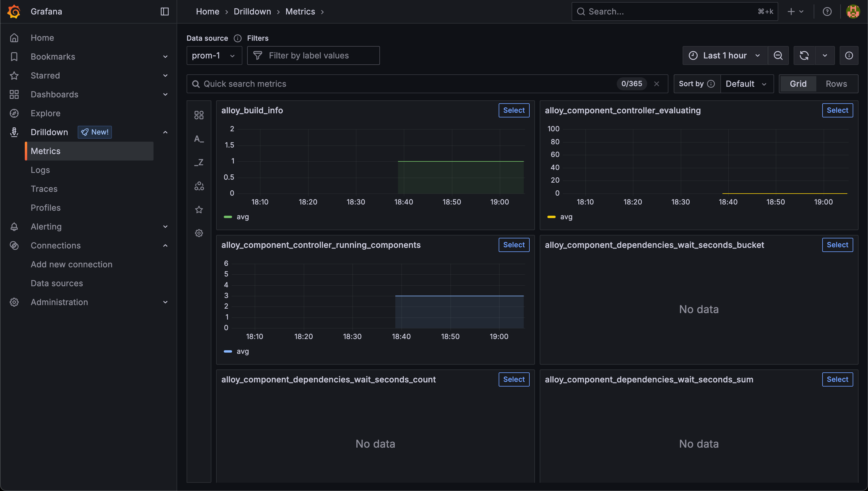
Task: Click the top Search bar
Action: point(675,12)
